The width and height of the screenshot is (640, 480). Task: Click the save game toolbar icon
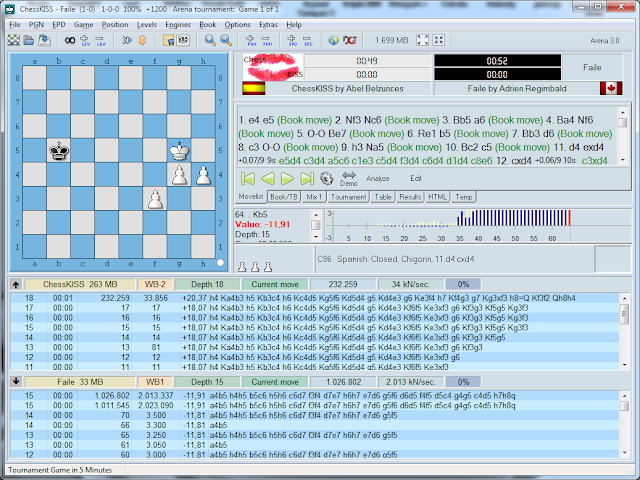(x=44, y=40)
